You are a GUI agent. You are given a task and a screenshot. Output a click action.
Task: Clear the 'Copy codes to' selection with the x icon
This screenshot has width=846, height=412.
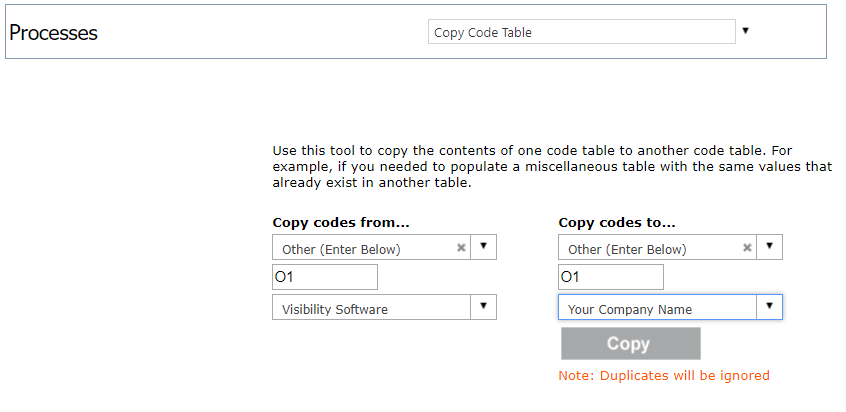(747, 248)
